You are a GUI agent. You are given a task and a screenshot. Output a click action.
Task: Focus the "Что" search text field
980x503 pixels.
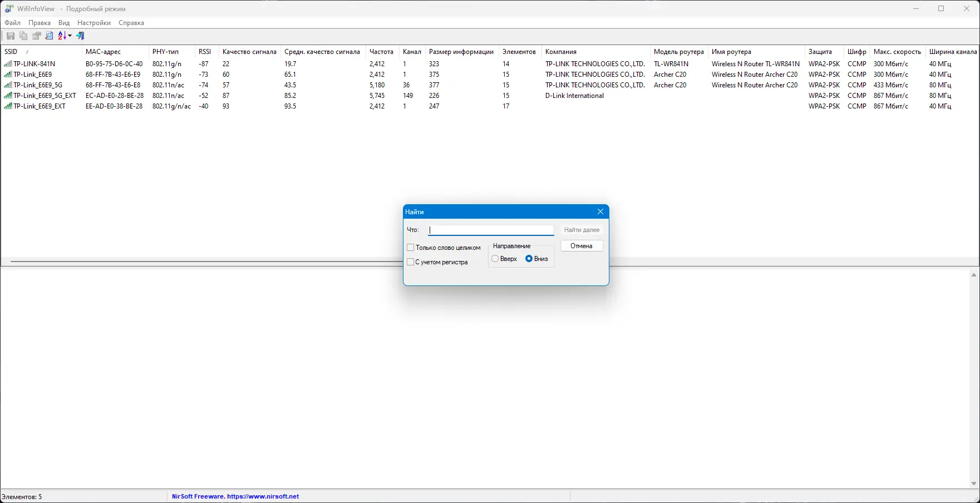tap(491, 230)
